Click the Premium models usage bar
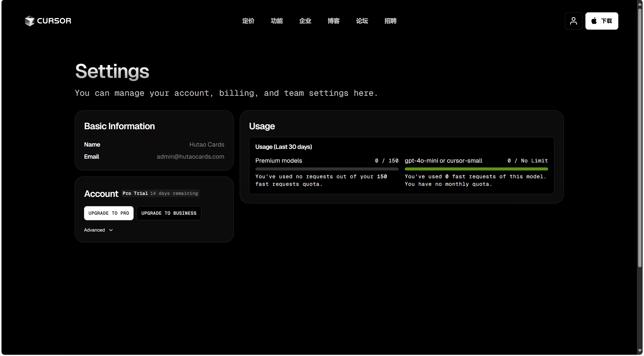The width and height of the screenshot is (644, 356). point(327,169)
